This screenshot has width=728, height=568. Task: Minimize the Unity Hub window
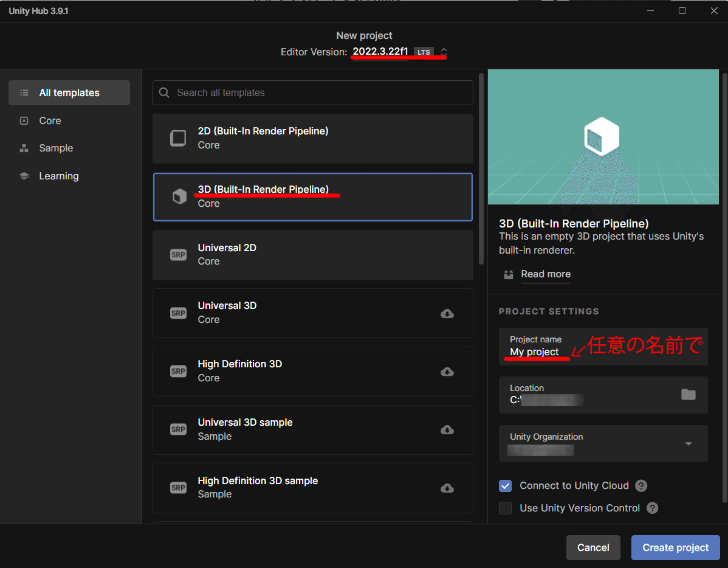coord(650,11)
